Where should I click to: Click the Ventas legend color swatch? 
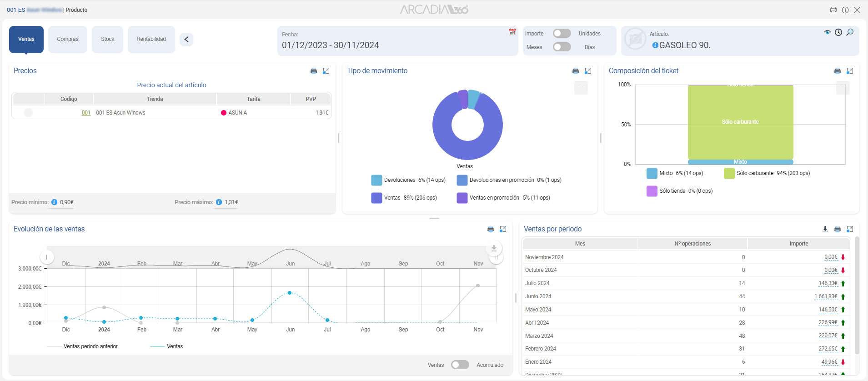tap(376, 198)
